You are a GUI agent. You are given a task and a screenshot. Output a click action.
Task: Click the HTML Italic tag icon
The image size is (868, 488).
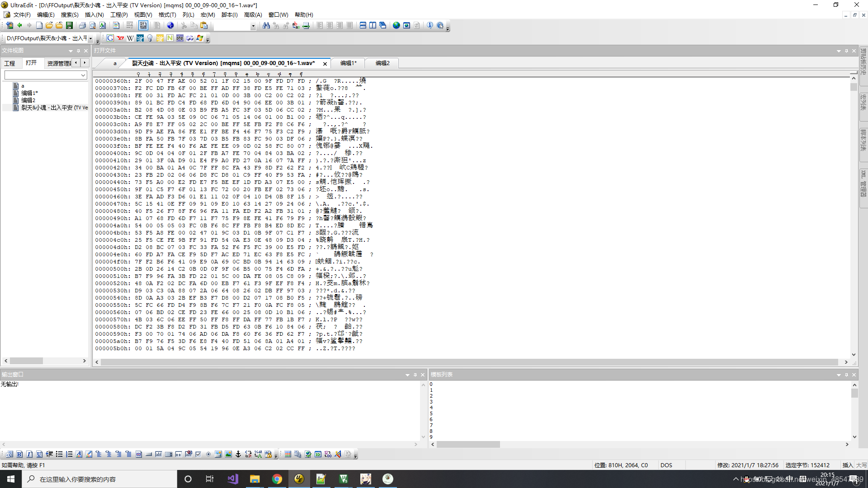(x=29, y=455)
